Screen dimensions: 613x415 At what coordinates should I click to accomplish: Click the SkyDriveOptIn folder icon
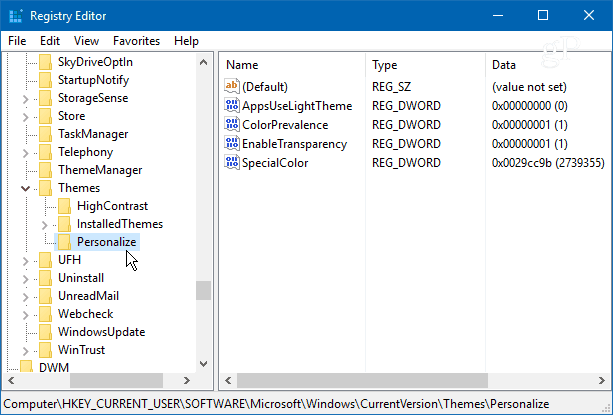tap(45, 62)
